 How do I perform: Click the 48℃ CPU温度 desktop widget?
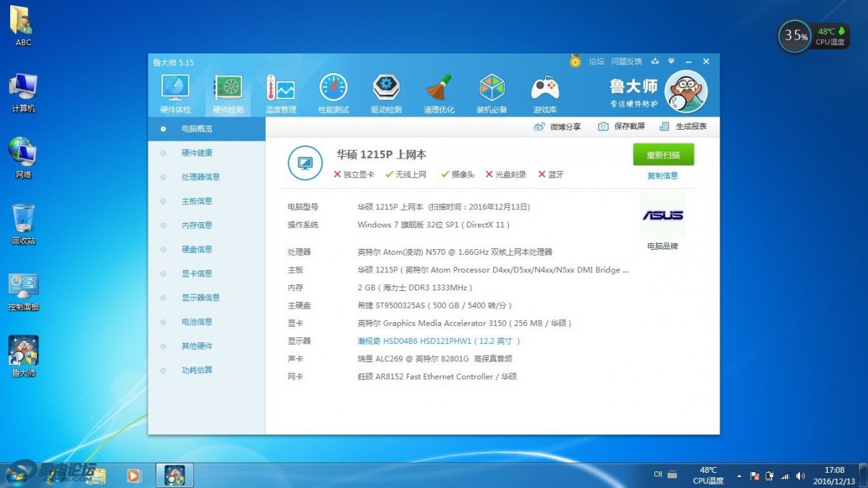tap(830, 36)
